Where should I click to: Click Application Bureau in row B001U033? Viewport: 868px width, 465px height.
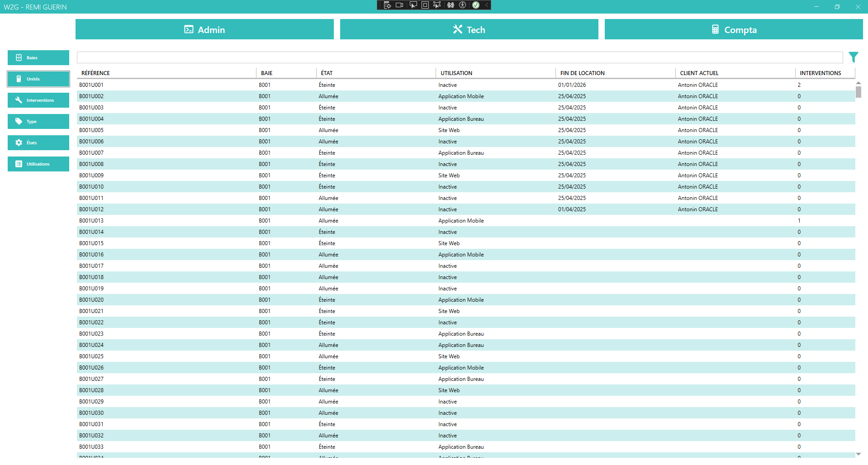(x=461, y=447)
